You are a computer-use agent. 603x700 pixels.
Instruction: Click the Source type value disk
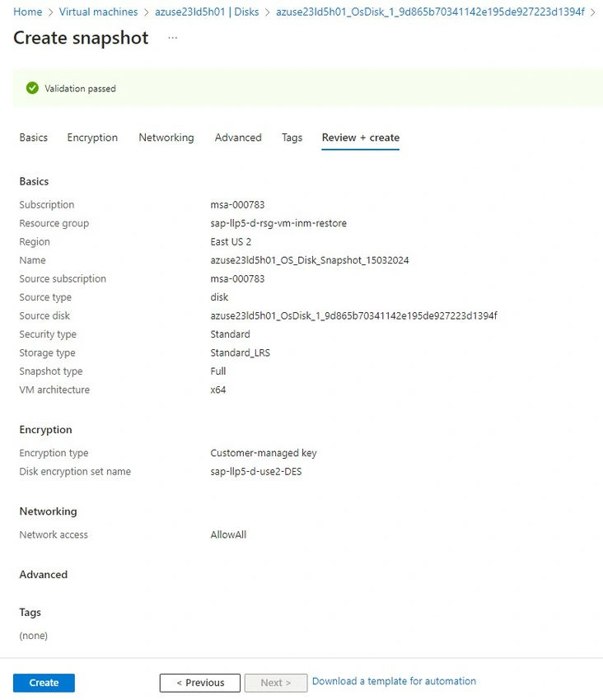pos(219,297)
